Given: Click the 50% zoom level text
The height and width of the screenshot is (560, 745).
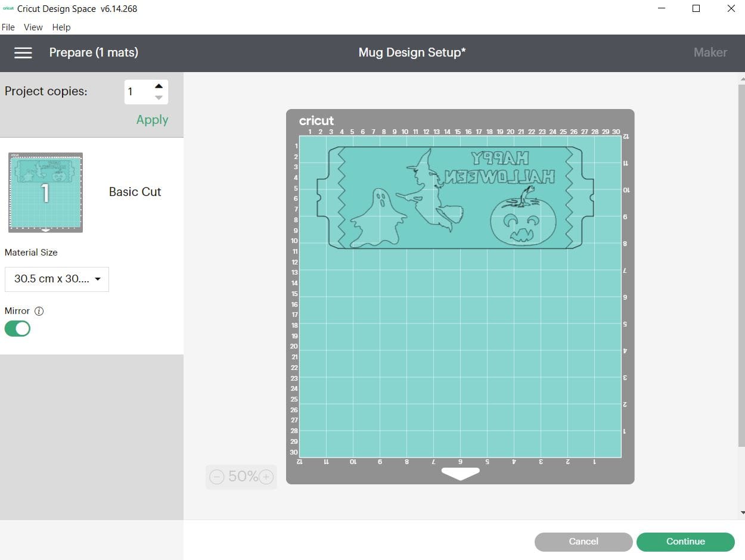Looking at the screenshot, I should click(x=243, y=477).
